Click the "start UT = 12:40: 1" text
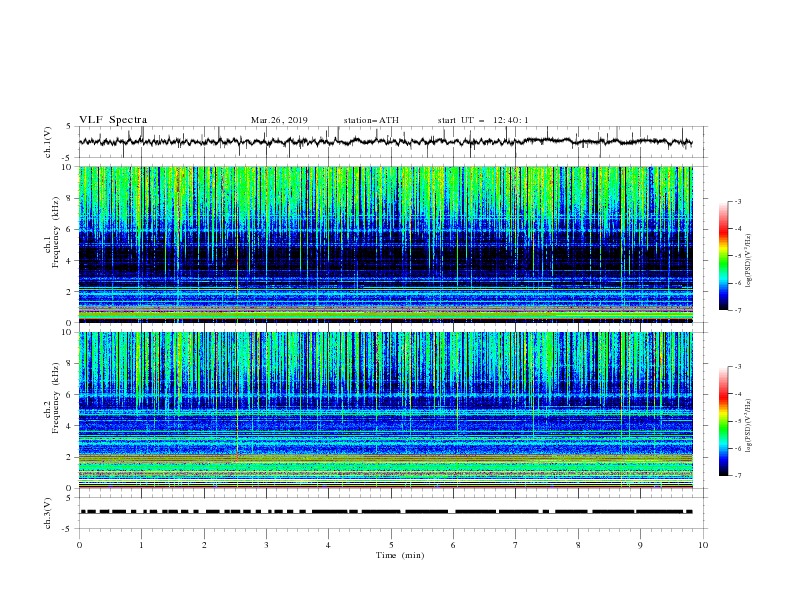The image size is (792, 612). tap(483, 120)
